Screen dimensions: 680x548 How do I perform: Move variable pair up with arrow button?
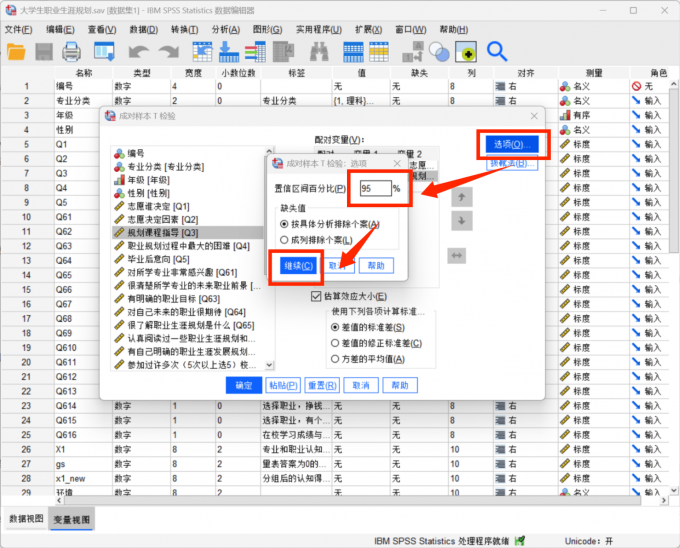pos(461,198)
